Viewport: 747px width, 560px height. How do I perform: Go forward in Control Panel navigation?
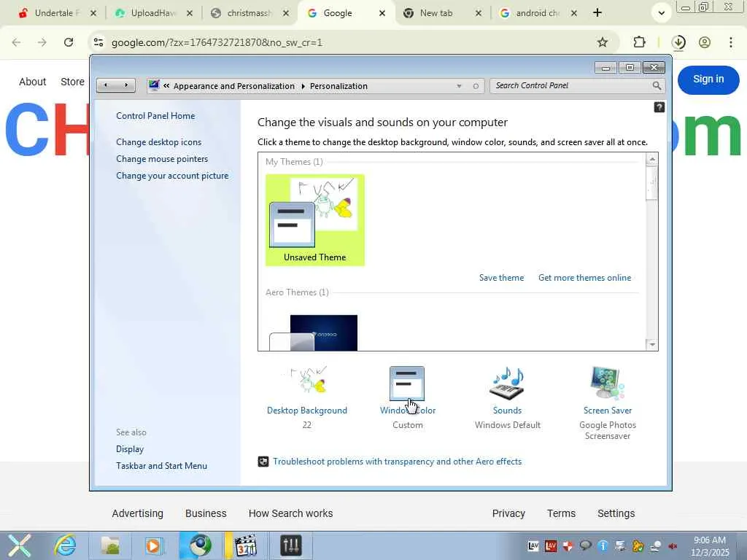(125, 85)
